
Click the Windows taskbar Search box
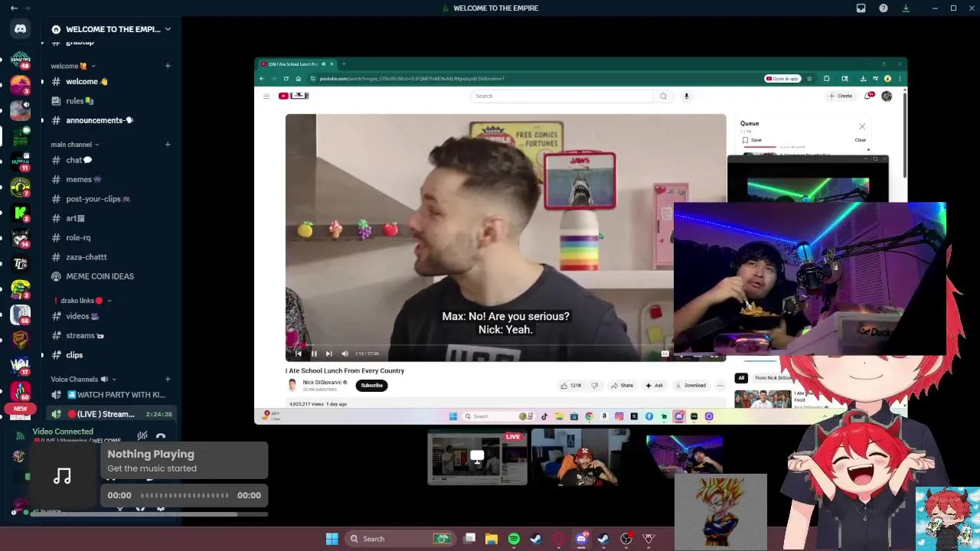pyautogui.click(x=399, y=539)
